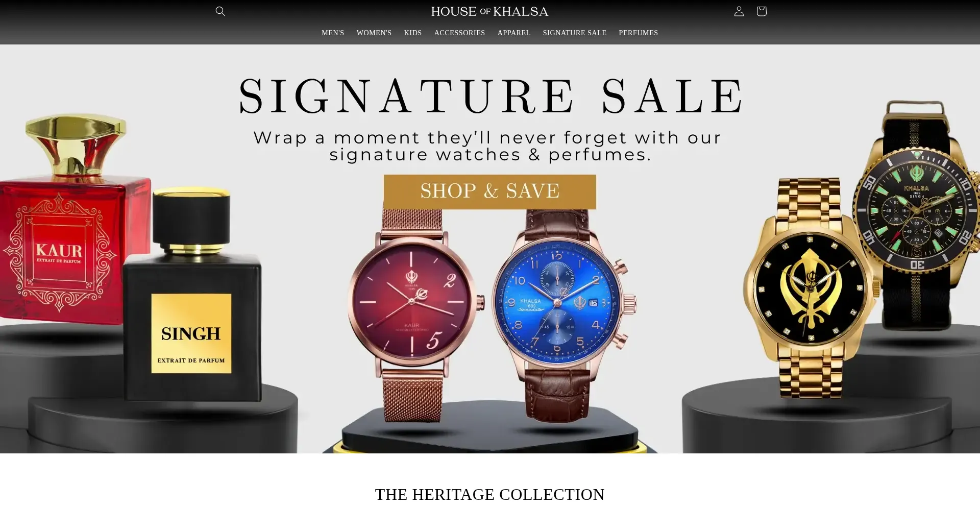
Task: Open the shopping cart icon
Action: click(762, 11)
